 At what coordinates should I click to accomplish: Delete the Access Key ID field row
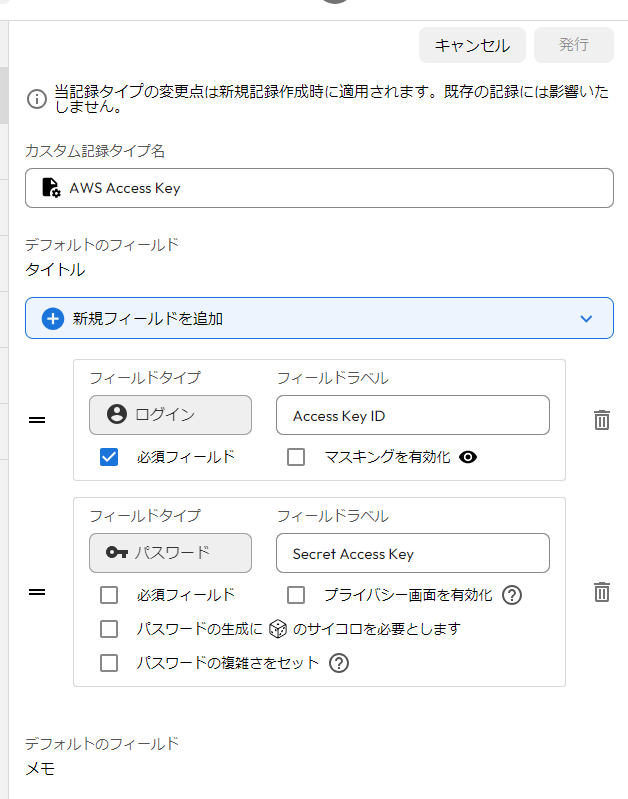(x=601, y=420)
